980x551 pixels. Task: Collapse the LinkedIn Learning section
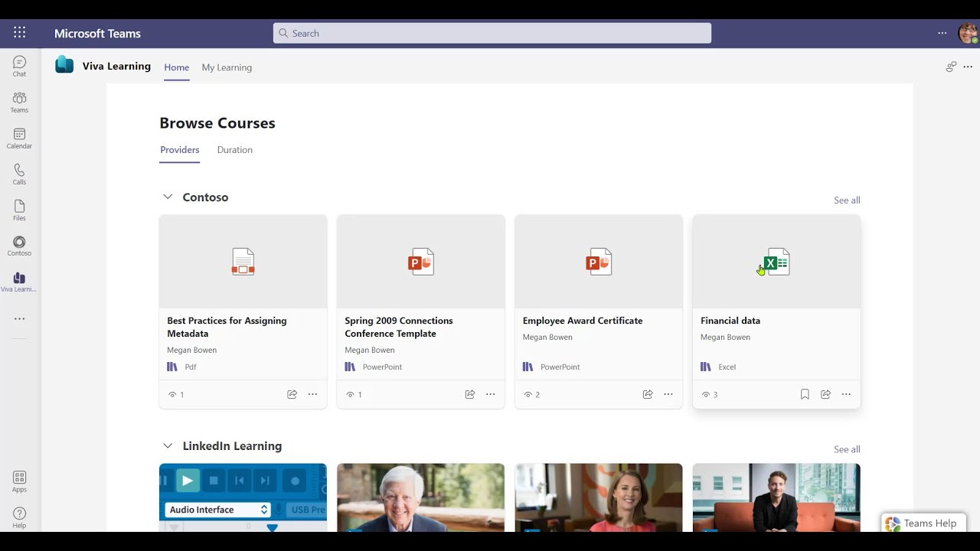(168, 445)
